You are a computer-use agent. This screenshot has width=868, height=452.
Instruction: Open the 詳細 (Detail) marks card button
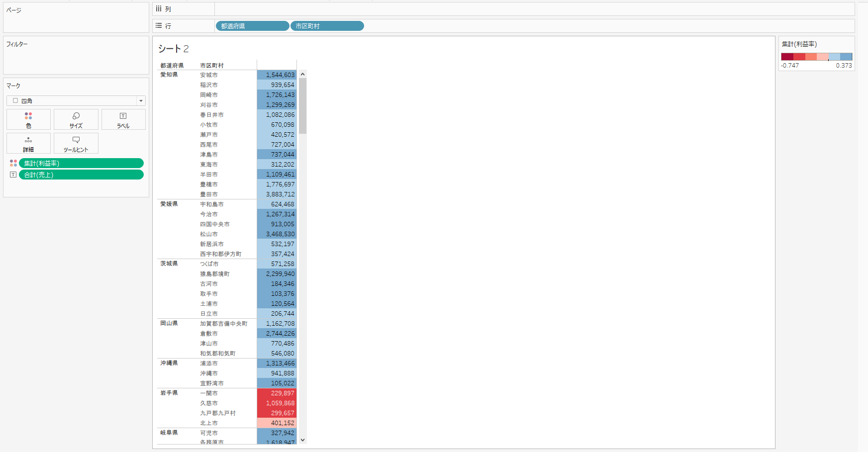[28, 144]
